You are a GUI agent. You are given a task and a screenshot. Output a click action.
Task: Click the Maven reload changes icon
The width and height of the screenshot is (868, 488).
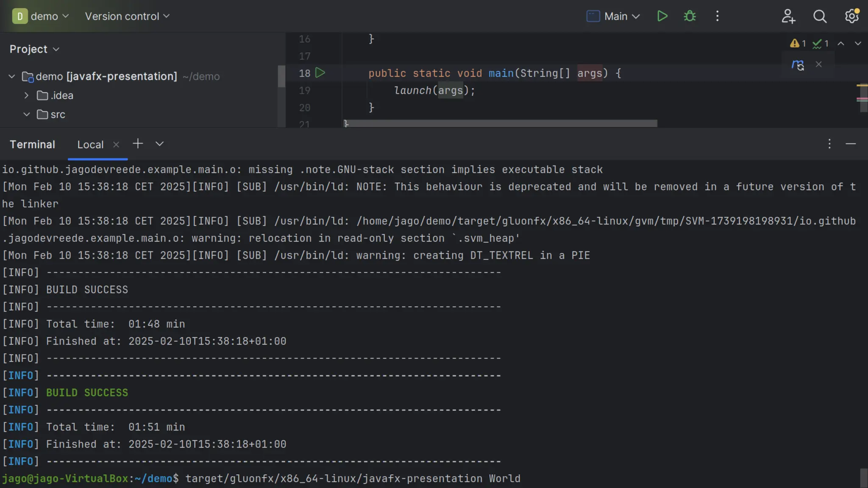tap(798, 64)
